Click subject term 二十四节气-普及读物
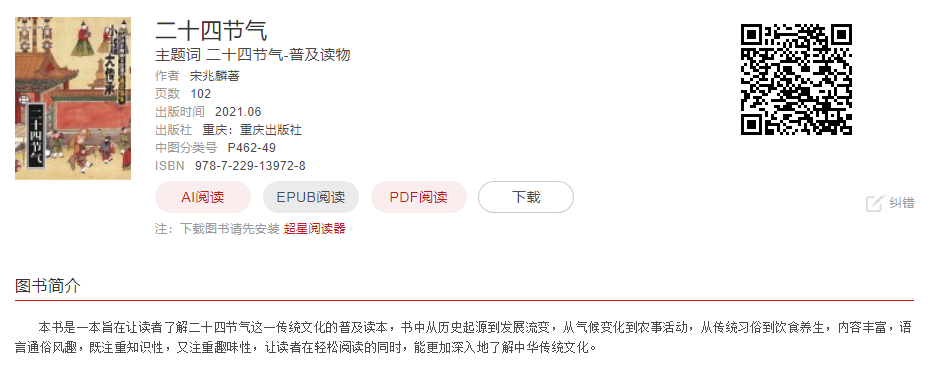This screenshot has width=930, height=373. pos(278,55)
